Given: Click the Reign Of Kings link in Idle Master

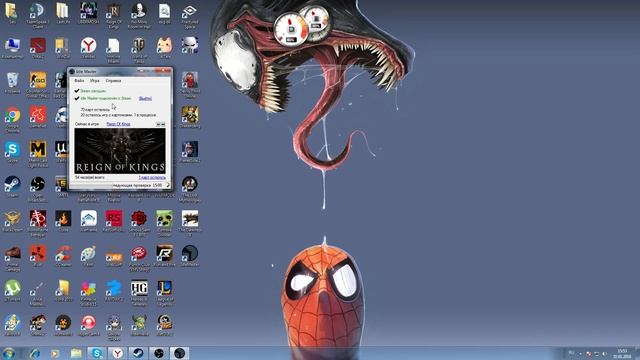Looking at the screenshot, I should point(118,124).
